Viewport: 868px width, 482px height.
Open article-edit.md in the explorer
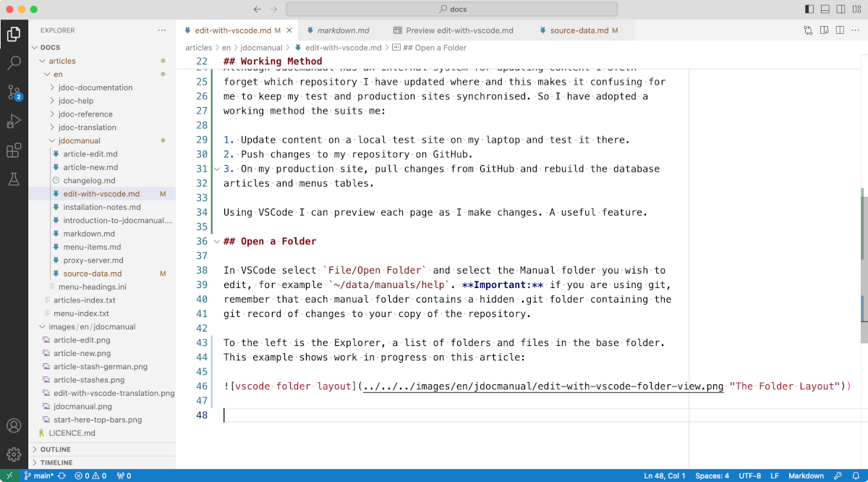pos(90,153)
